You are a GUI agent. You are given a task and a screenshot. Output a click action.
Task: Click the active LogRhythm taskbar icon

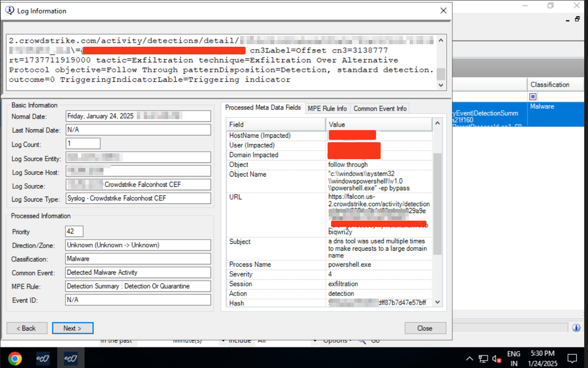click(x=71, y=358)
